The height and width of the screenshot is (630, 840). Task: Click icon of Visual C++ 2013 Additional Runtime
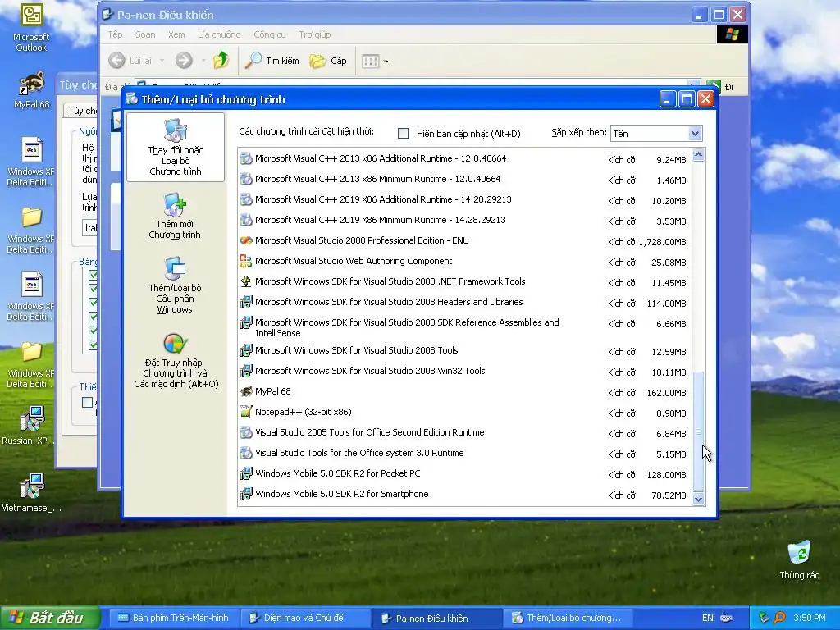pos(246,158)
